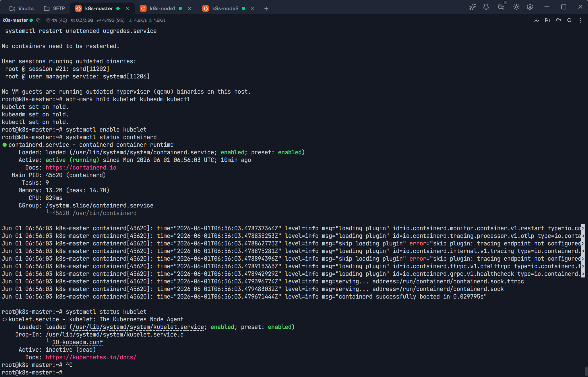588x377 pixels.
Task: Click upload speed 1.2K/s indicator
Action: pos(157,20)
